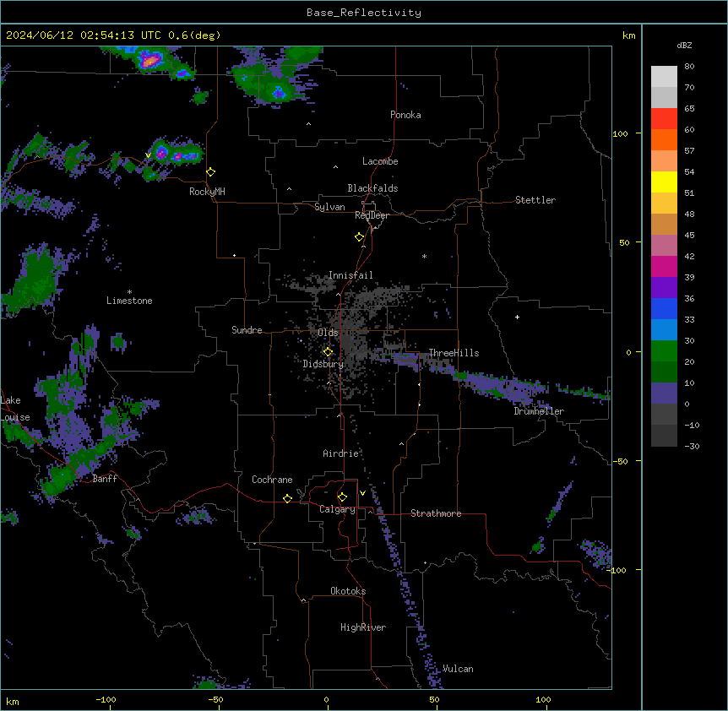Select the lightest gray 70-80 dBZ legend swatch
Screen dimensions: 728x711
[664, 76]
